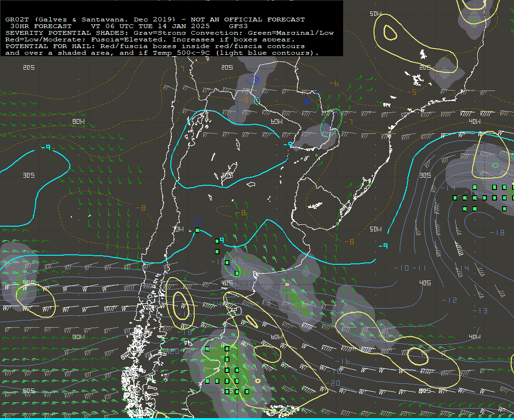This screenshot has width=514, height=420.
Task: Click the '70W' longitude label
Action: click(x=178, y=229)
